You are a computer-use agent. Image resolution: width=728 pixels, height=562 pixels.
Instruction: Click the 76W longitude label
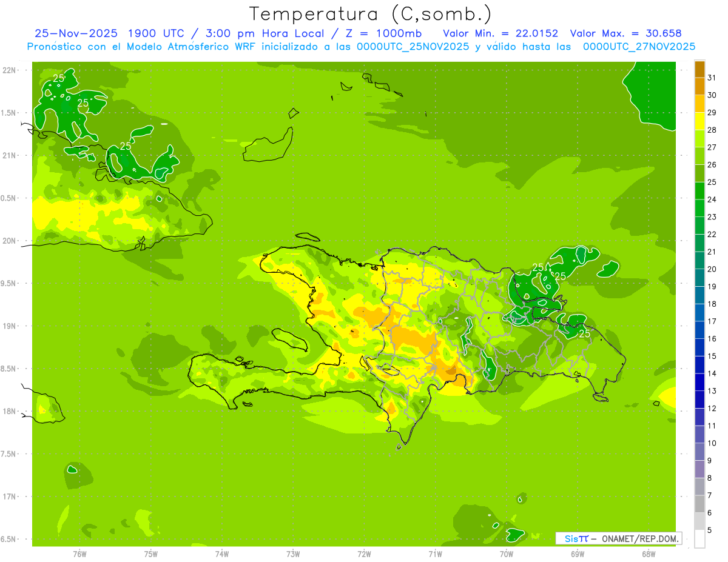pos(79,554)
